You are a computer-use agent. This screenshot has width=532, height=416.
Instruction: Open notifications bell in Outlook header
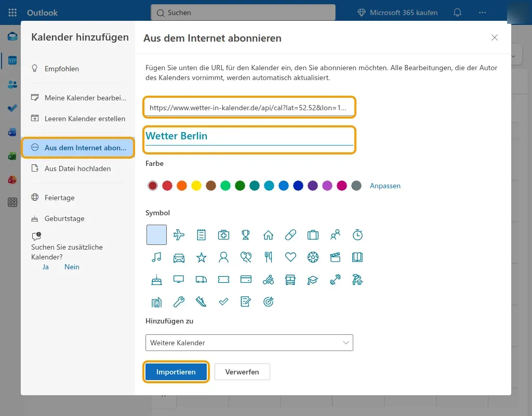point(457,12)
